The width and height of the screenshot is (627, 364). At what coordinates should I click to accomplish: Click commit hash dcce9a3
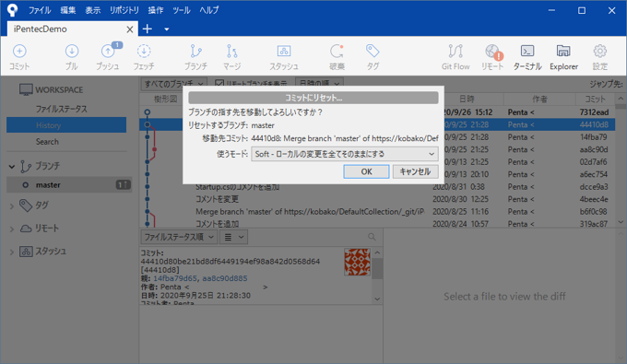coord(594,186)
